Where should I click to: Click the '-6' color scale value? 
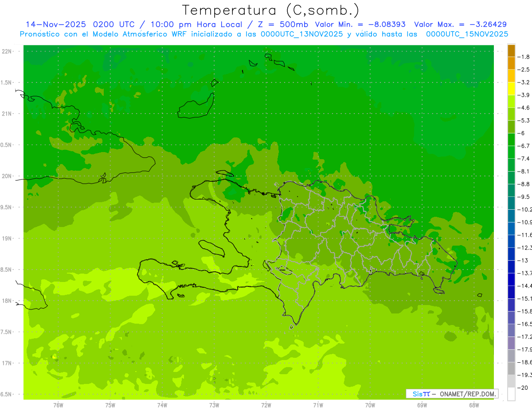click(x=521, y=133)
